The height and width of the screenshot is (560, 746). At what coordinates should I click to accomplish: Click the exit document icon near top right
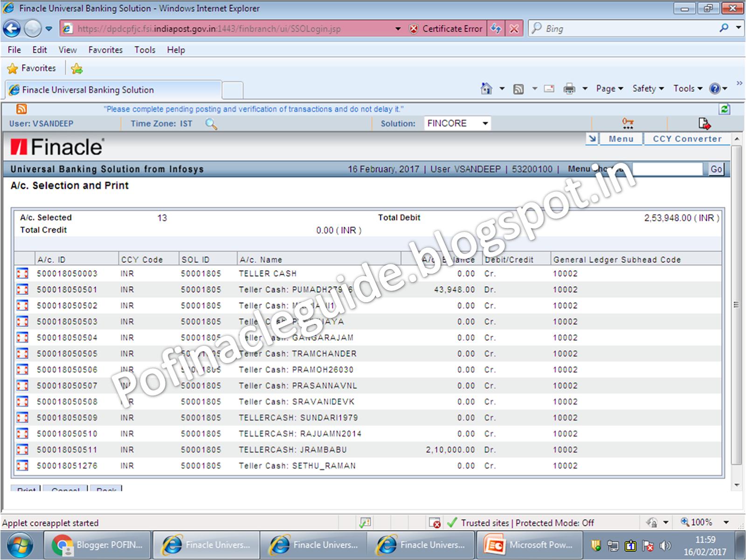[705, 123]
